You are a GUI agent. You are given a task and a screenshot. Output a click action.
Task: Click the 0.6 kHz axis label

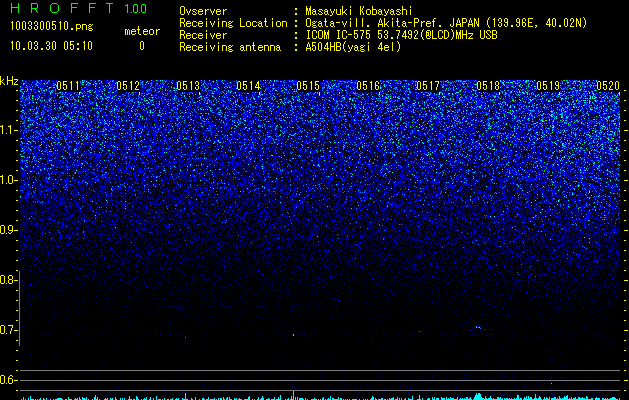(9, 380)
